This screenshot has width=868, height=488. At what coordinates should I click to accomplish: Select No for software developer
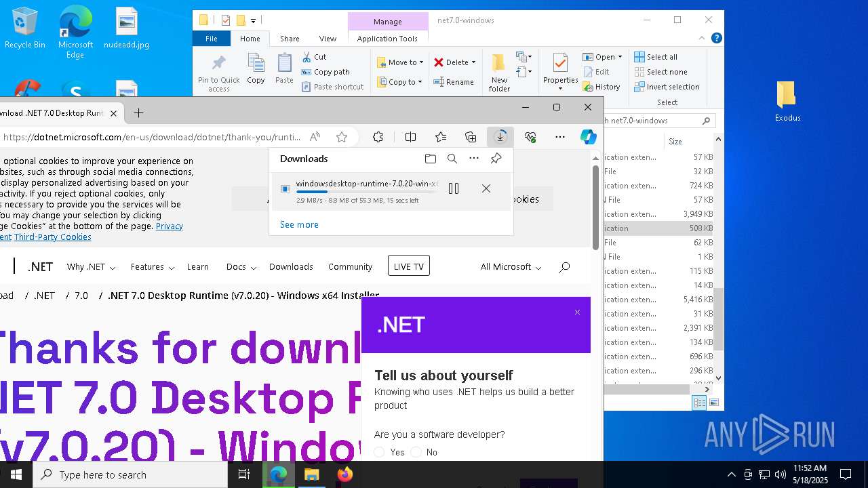click(416, 452)
